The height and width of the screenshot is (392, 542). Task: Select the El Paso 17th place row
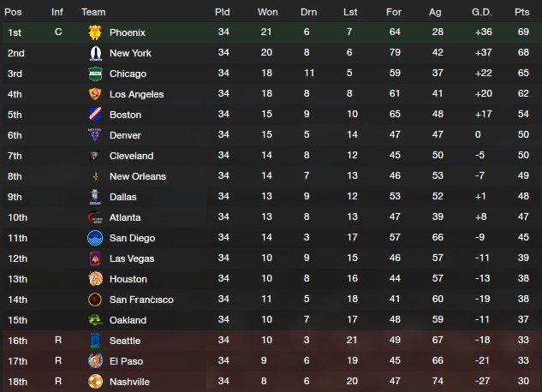tap(271, 361)
